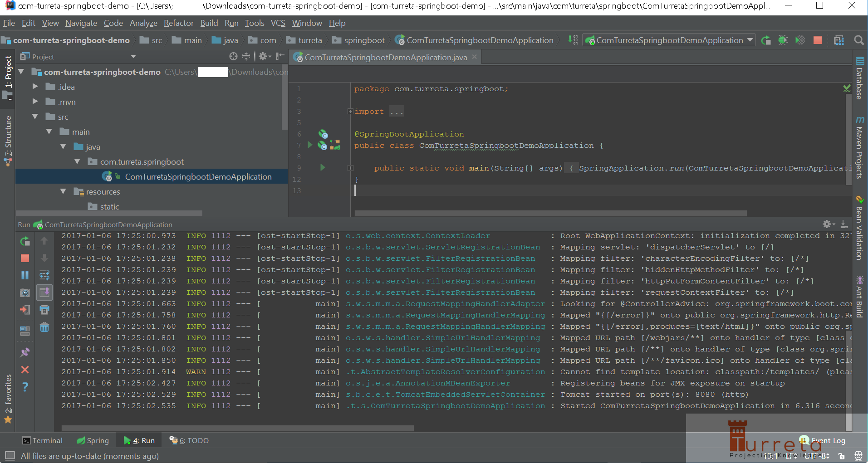Toggle the Favorites side tool window button
Viewport: 868px width, 463px height.
8,400
